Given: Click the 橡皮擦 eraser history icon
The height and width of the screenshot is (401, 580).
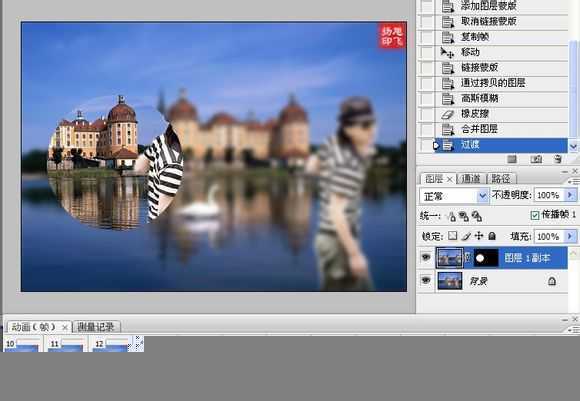Looking at the screenshot, I should point(448,114).
